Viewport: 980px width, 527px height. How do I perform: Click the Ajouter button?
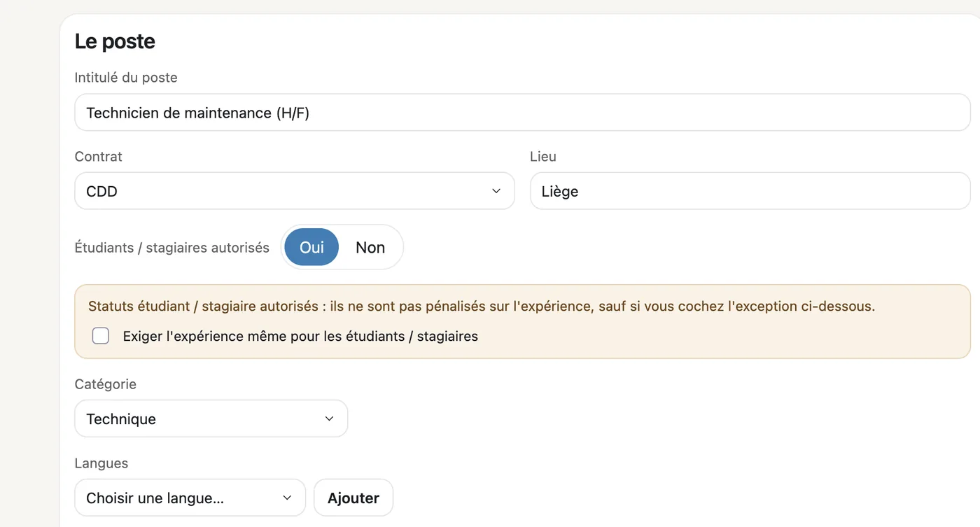click(353, 498)
